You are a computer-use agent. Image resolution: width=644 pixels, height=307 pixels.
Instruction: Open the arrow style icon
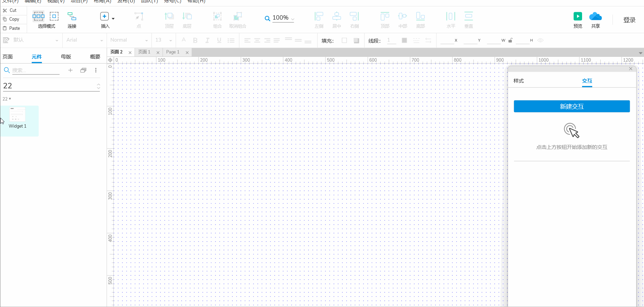click(428, 40)
